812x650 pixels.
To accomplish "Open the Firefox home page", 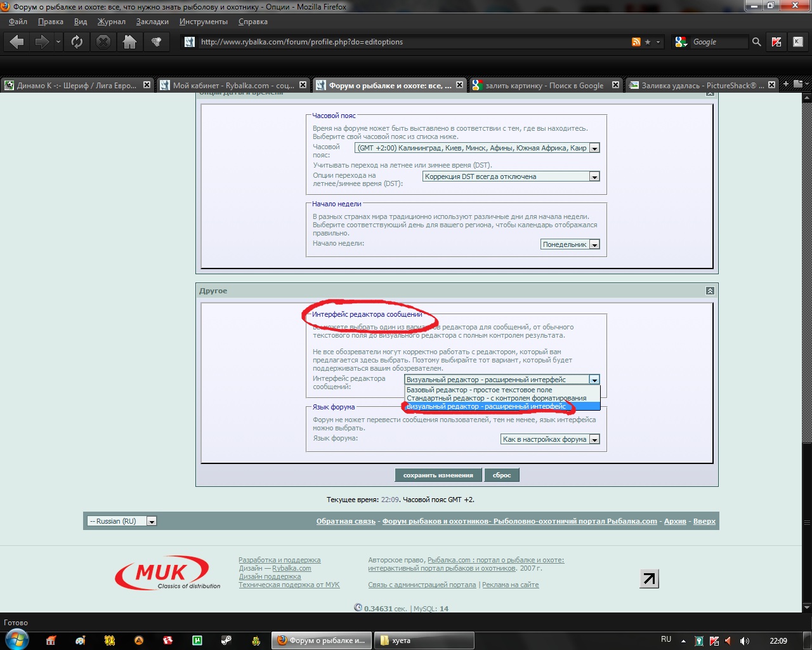I will pyautogui.click(x=129, y=42).
